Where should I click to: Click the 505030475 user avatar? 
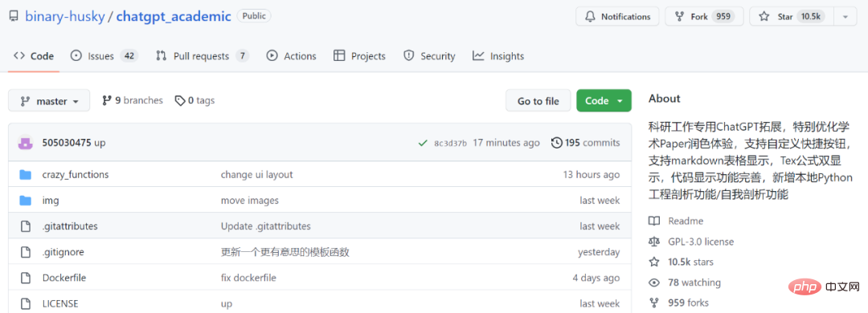tap(26, 143)
